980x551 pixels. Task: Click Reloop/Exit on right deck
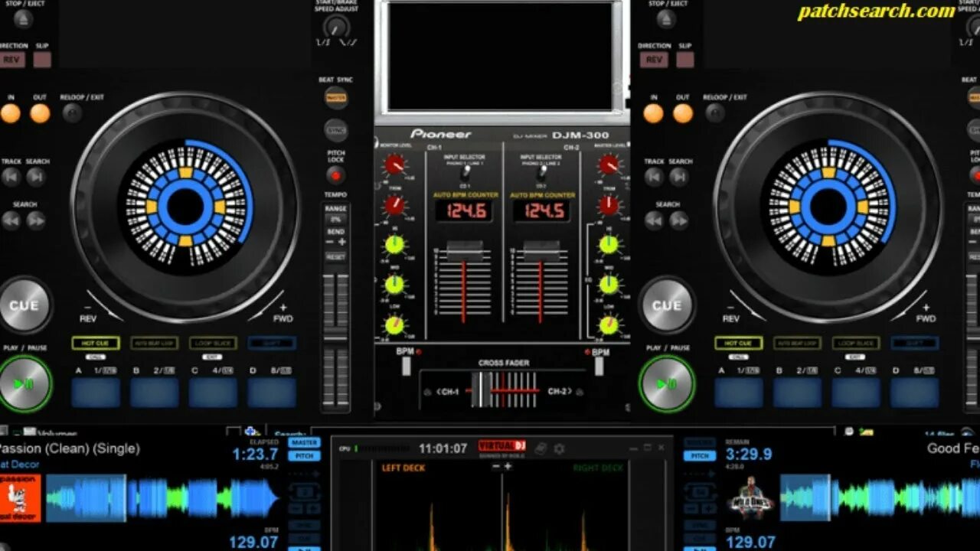pos(715,113)
